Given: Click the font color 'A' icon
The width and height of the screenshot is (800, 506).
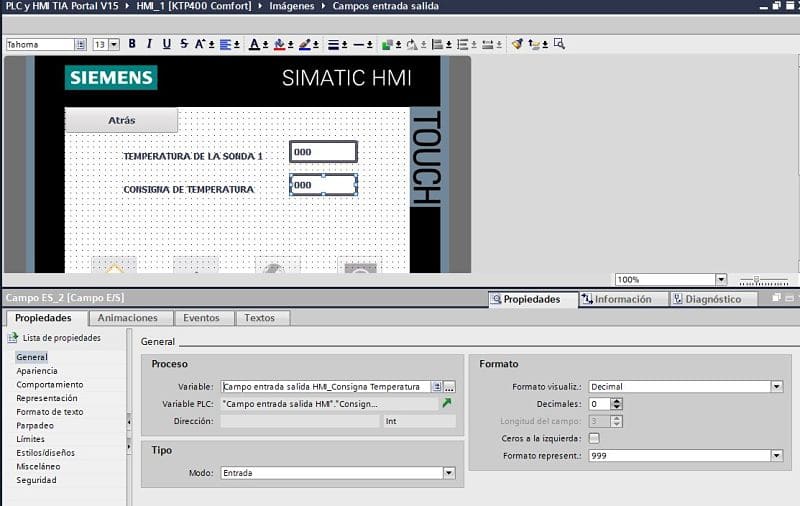Looking at the screenshot, I should point(254,44).
